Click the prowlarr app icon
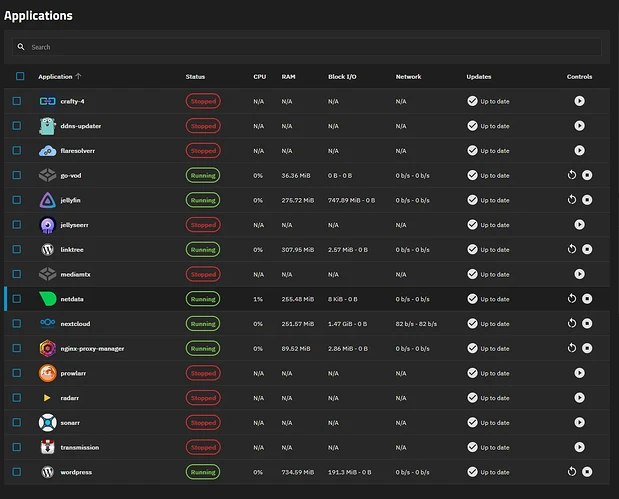Viewport: 619px width, 499px height. pos(48,373)
